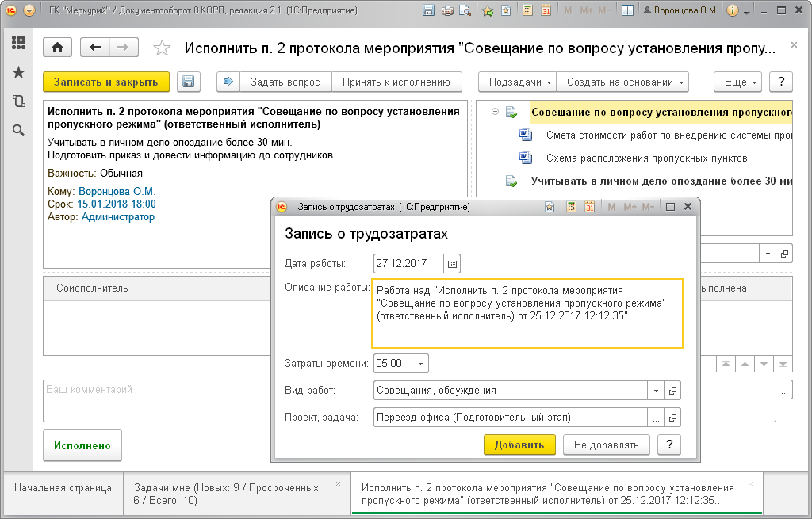Click the M memory button in main title bar
This screenshot has width=812, height=519.
[568, 10]
